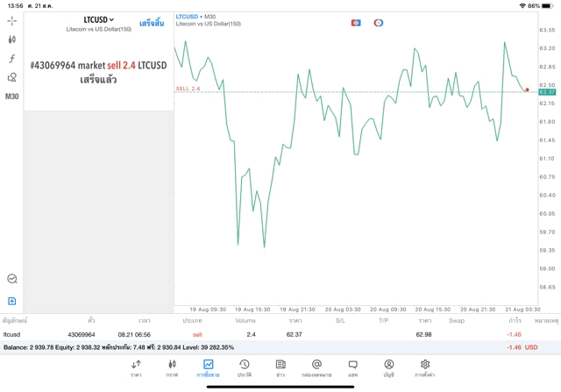Screen dimensions: 561x392
Task: Select the crosshair cursor tool
Action: click(x=11, y=21)
